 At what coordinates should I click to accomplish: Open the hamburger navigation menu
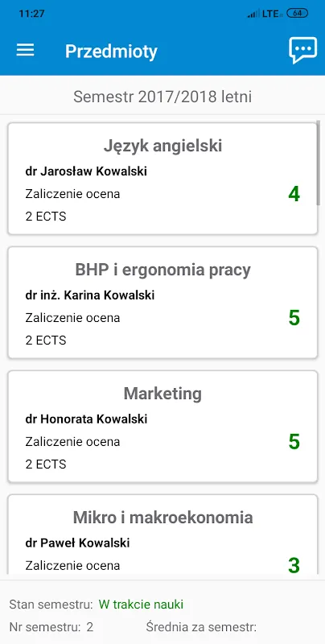pos(25,50)
